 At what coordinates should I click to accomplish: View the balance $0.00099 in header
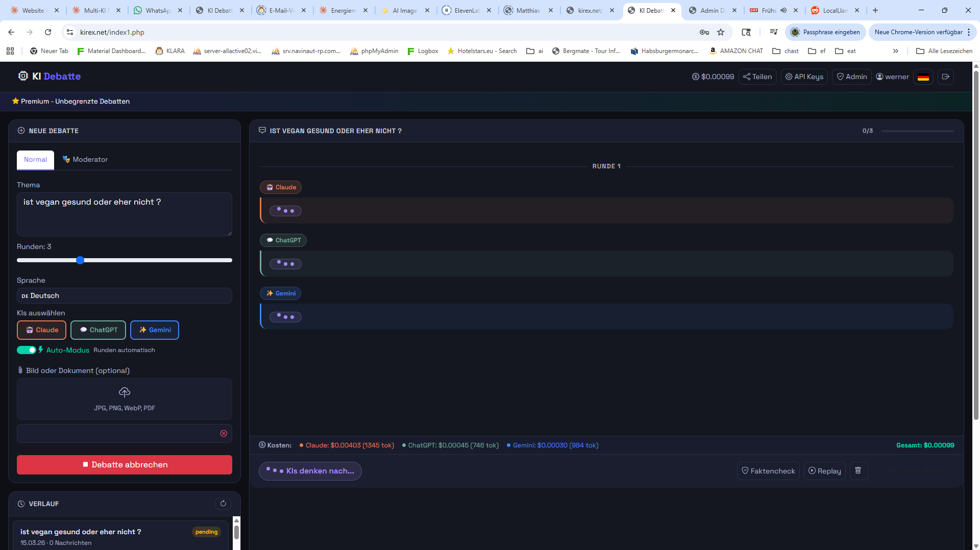point(713,77)
